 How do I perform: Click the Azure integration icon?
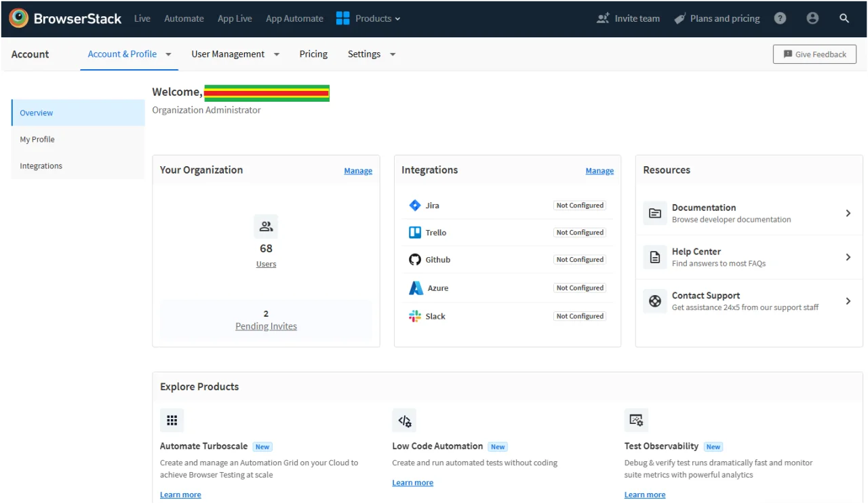(416, 288)
